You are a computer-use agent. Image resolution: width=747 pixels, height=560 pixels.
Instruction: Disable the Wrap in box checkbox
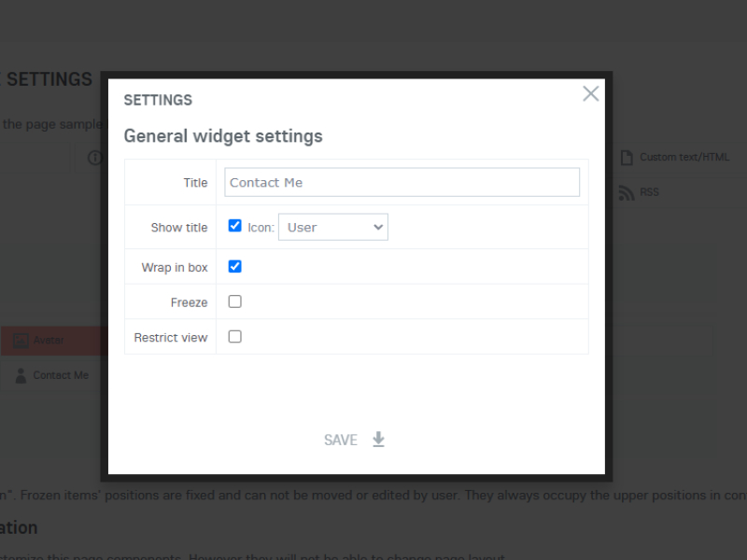pyautogui.click(x=235, y=266)
